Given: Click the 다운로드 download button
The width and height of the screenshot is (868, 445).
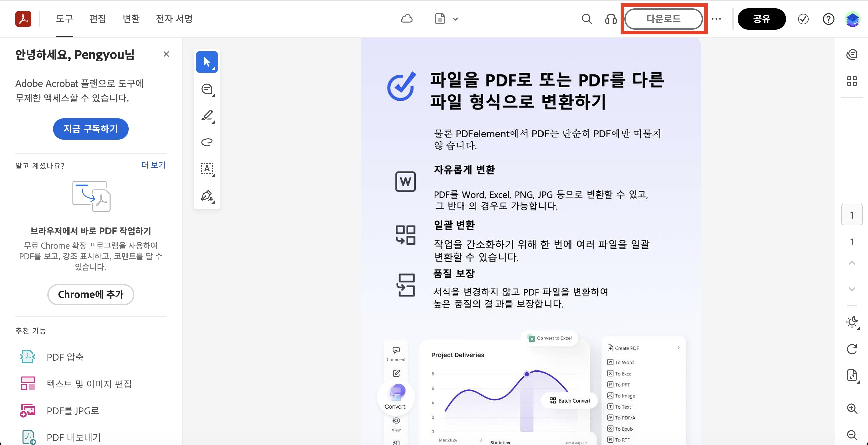Looking at the screenshot, I should (664, 19).
